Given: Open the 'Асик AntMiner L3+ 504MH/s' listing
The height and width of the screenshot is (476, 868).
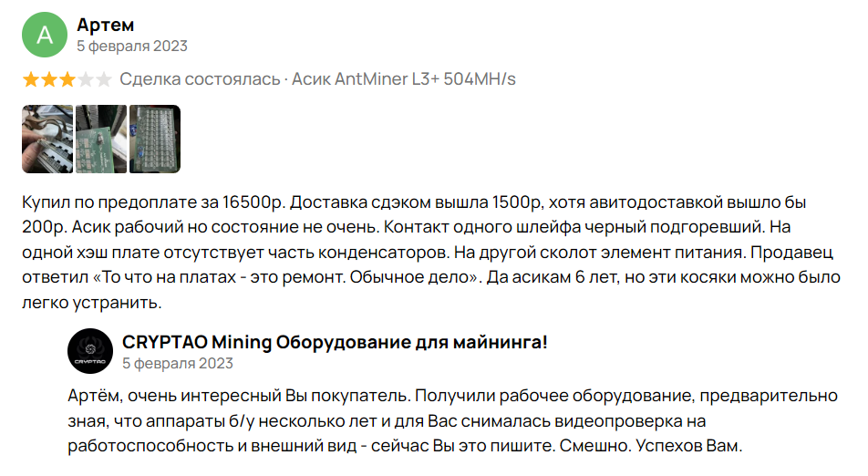Looking at the screenshot, I should 403,79.
